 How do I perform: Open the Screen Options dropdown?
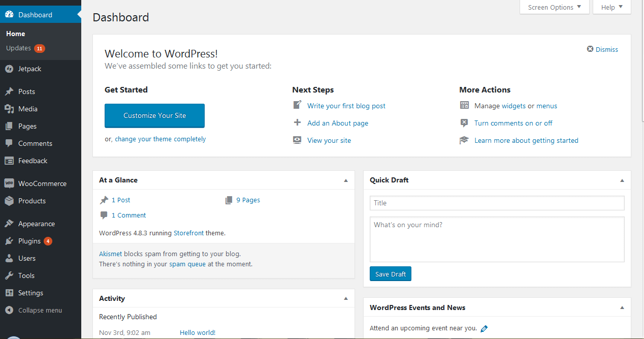pos(555,7)
